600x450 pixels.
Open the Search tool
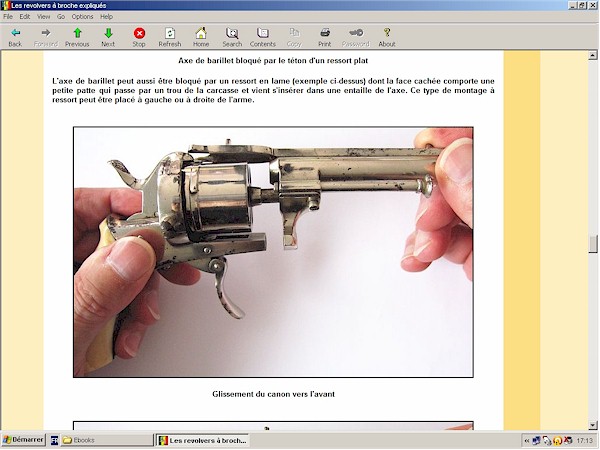pyautogui.click(x=232, y=37)
